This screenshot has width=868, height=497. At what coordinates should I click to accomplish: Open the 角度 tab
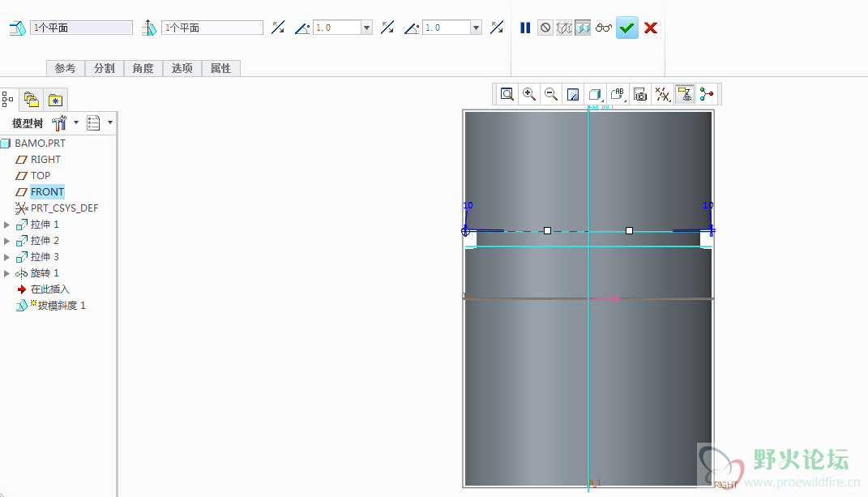tap(143, 68)
